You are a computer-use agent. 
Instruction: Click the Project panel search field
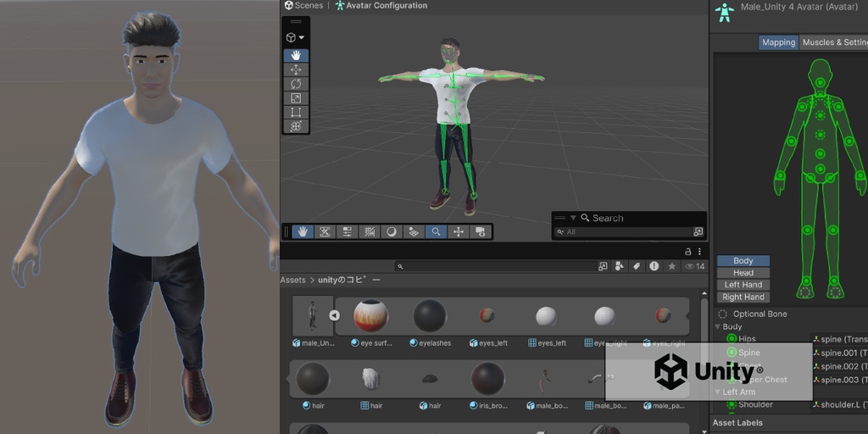point(496,266)
